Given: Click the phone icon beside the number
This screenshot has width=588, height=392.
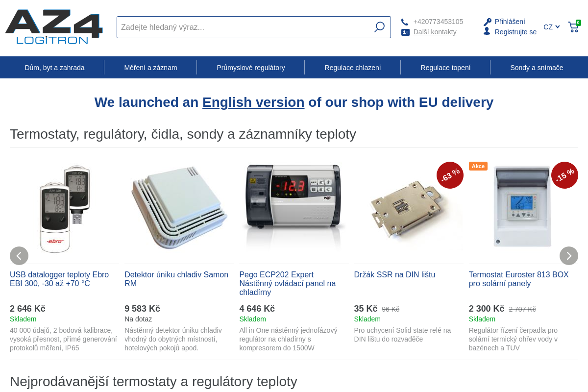Looking at the screenshot, I should tap(405, 22).
